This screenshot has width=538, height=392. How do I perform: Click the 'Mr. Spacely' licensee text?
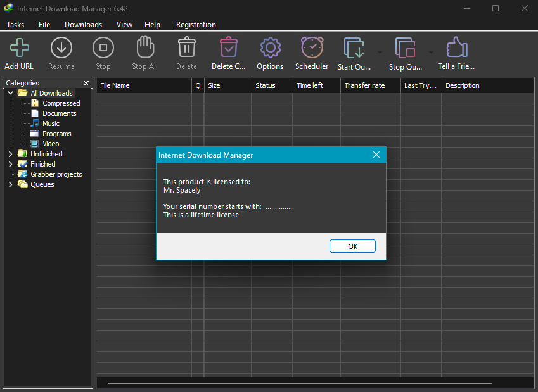[182, 191]
